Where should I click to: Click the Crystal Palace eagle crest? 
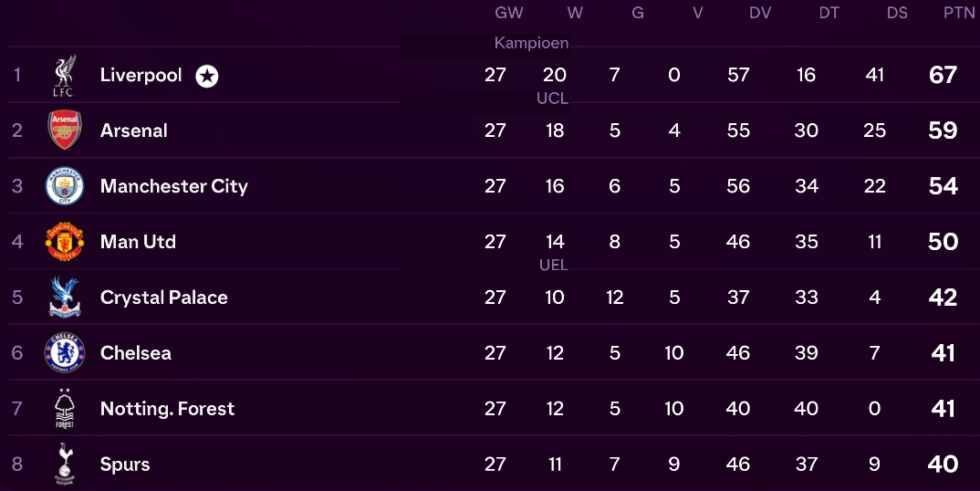[65, 298]
